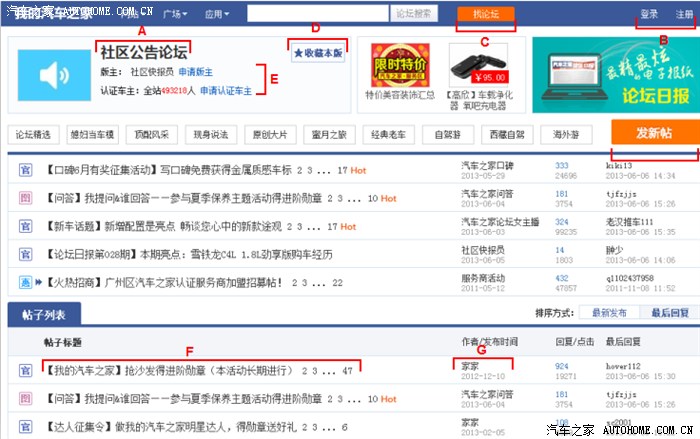Open the 限时特价 promotion image
This screenshot has width=700, height=439.
(400, 65)
